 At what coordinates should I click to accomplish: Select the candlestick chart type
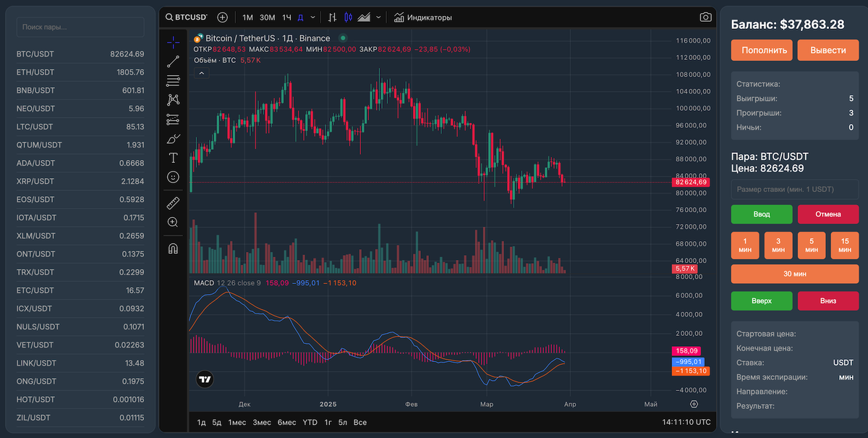pyautogui.click(x=349, y=17)
